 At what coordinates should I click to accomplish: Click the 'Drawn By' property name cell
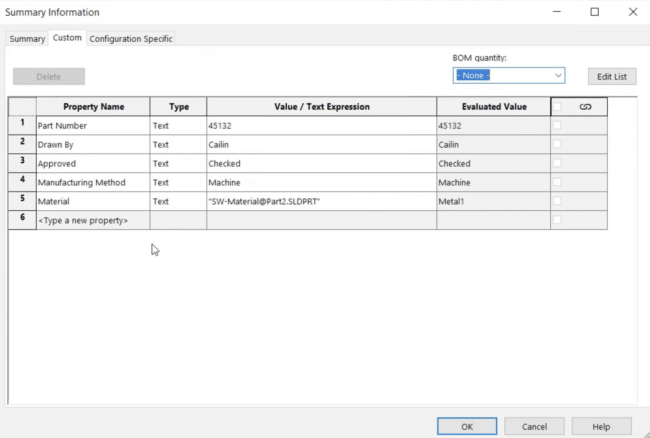[93, 145]
